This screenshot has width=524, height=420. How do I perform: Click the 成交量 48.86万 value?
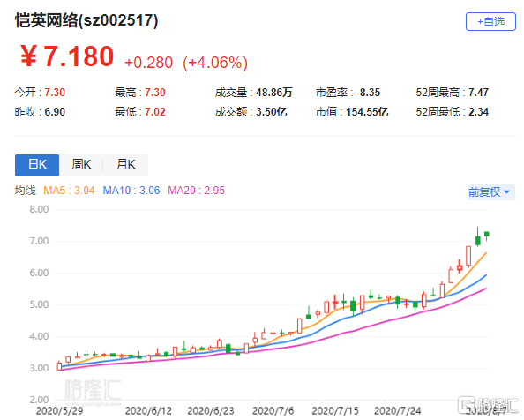[x=274, y=93]
